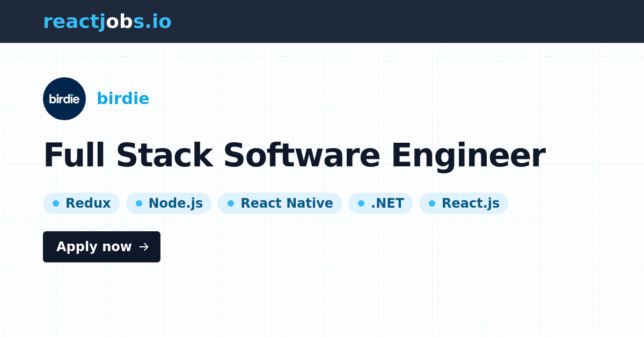Choose the Redux skill tag

tap(81, 203)
